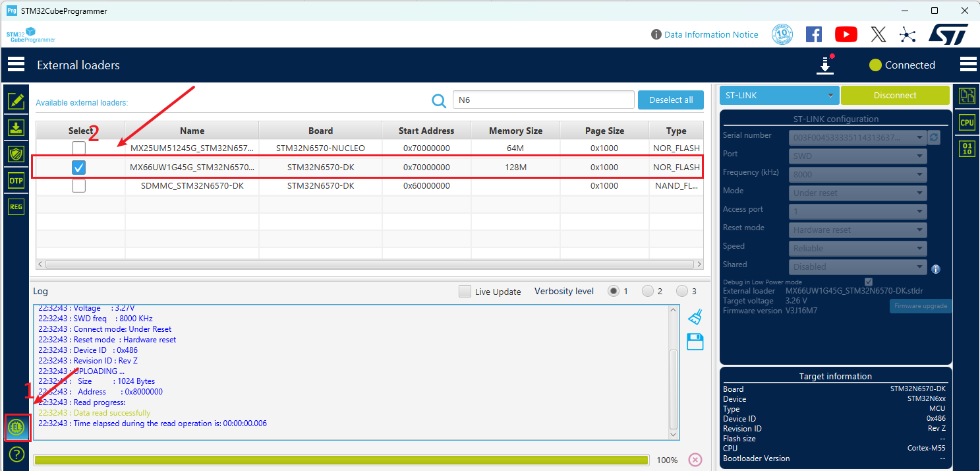Toggle Debug in Low Power mode checkbox

pyautogui.click(x=869, y=282)
